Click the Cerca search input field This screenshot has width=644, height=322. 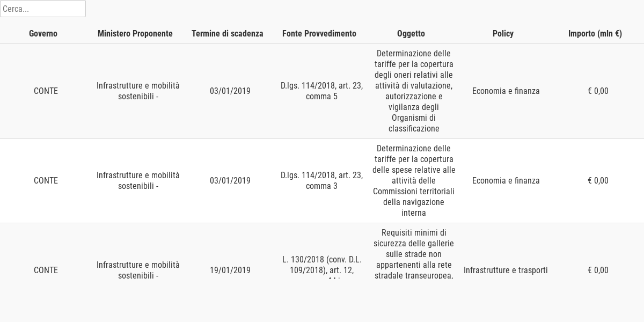(43, 9)
